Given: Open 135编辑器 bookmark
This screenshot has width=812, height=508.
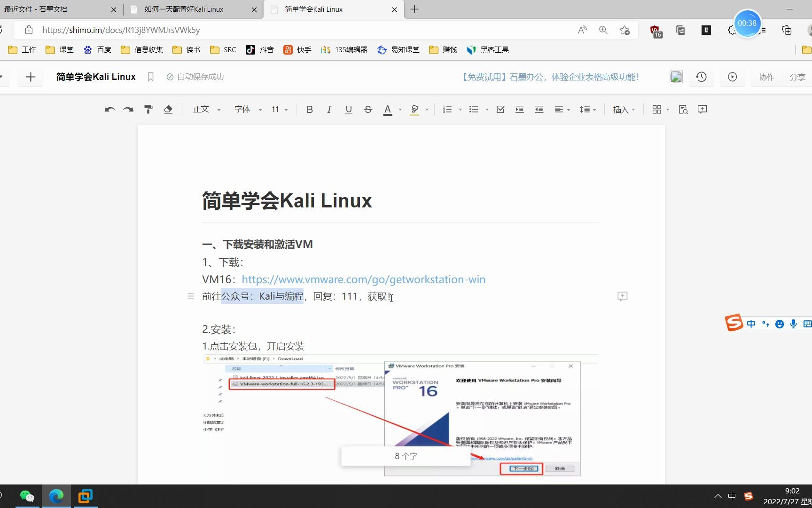Looking at the screenshot, I should click(x=344, y=50).
